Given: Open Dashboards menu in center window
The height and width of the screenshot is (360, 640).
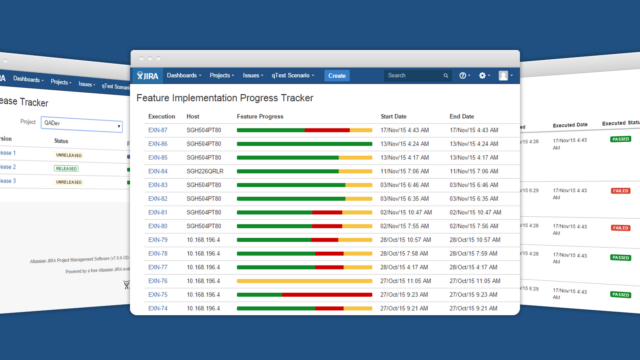Looking at the screenshot, I should [x=184, y=76].
